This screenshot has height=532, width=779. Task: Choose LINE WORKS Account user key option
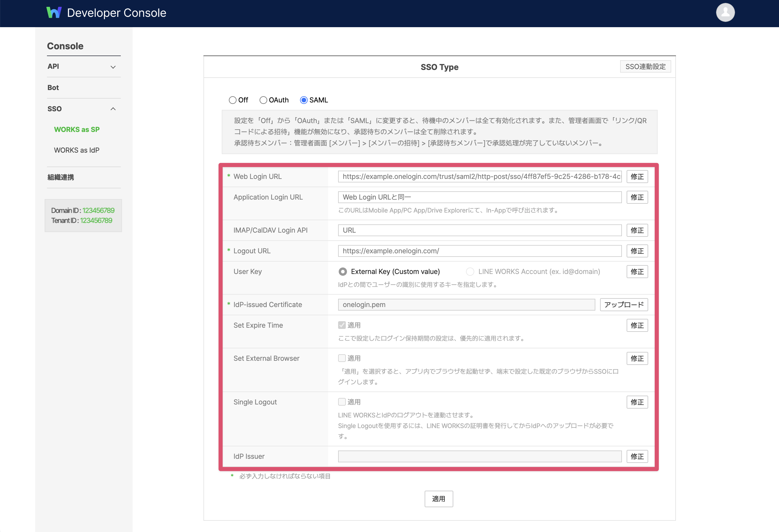click(470, 272)
